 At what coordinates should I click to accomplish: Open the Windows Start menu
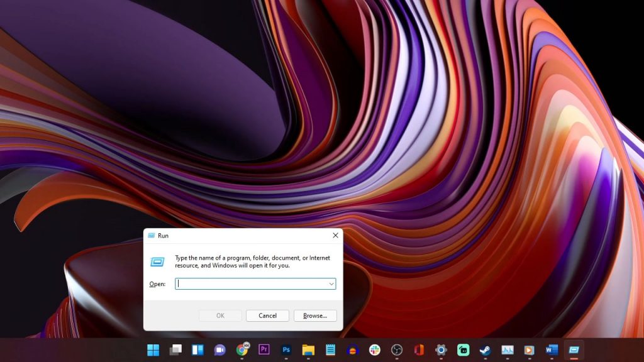[153, 349]
